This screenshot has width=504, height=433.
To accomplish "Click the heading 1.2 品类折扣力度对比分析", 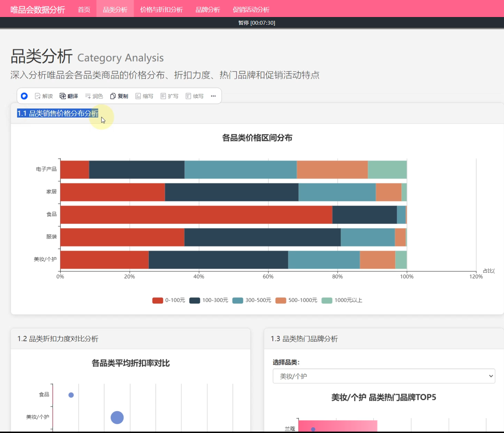I will pos(58,339).
